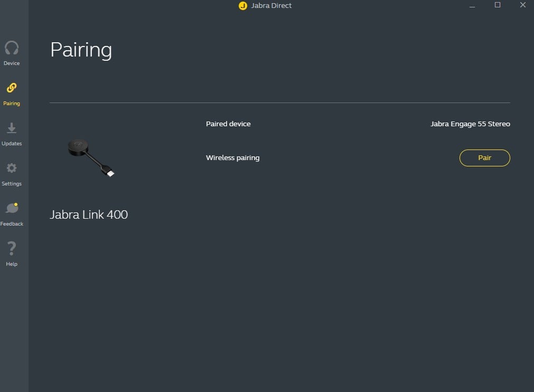Maximize the Jabra Direct window

(497, 5)
